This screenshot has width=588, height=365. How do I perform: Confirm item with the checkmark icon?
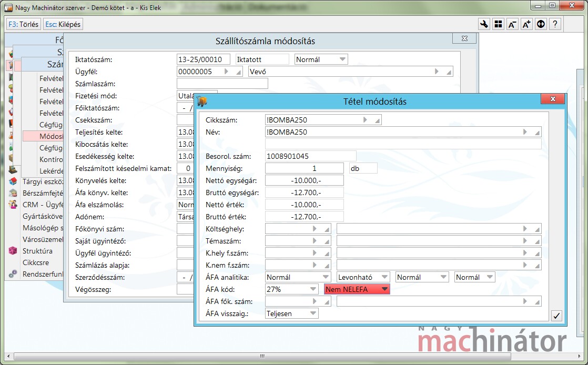point(556,316)
